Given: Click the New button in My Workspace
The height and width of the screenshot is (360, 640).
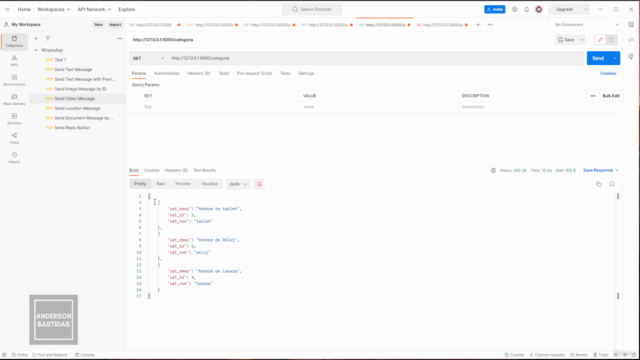Looking at the screenshot, I should coord(99,24).
